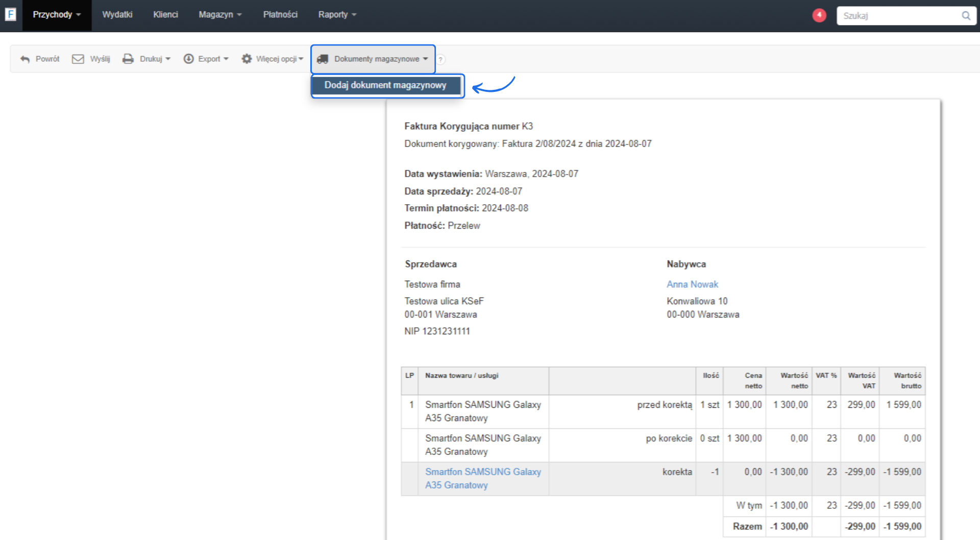This screenshot has width=980, height=540.
Task: Click the Export download icon
Action: pos(189,59)
